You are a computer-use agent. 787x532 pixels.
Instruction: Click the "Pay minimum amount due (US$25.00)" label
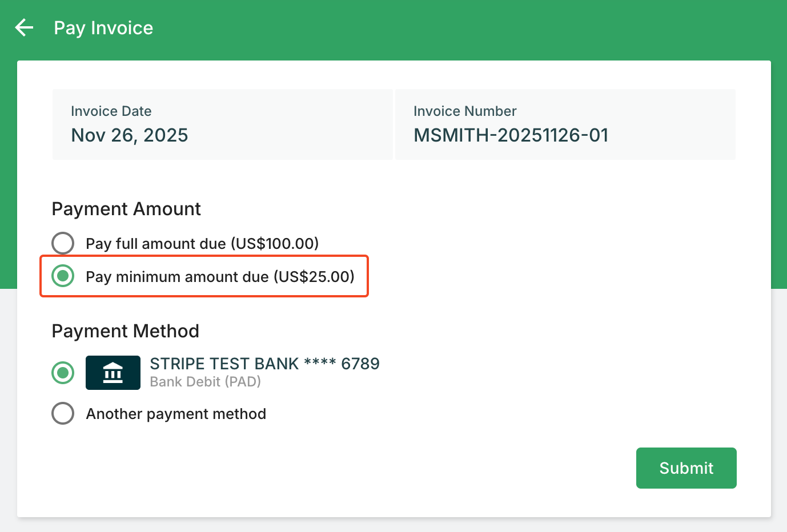coord(220,277)
